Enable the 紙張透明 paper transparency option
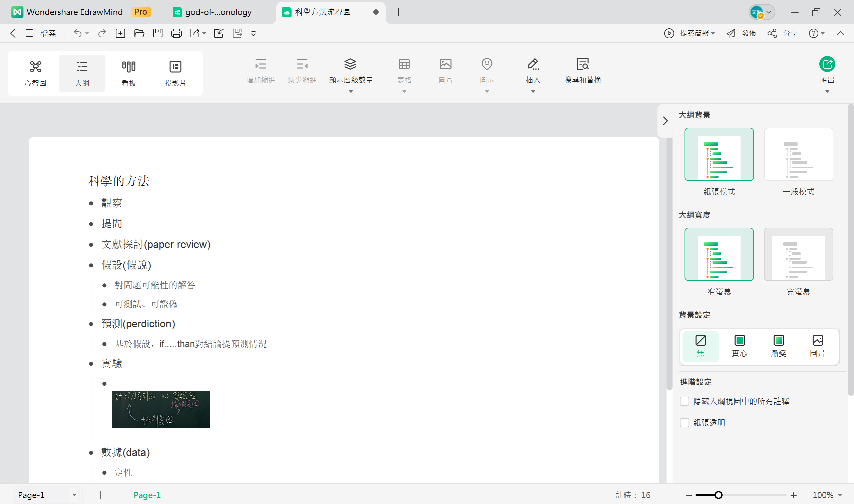The image size is (854, 504). coord(685,422)
